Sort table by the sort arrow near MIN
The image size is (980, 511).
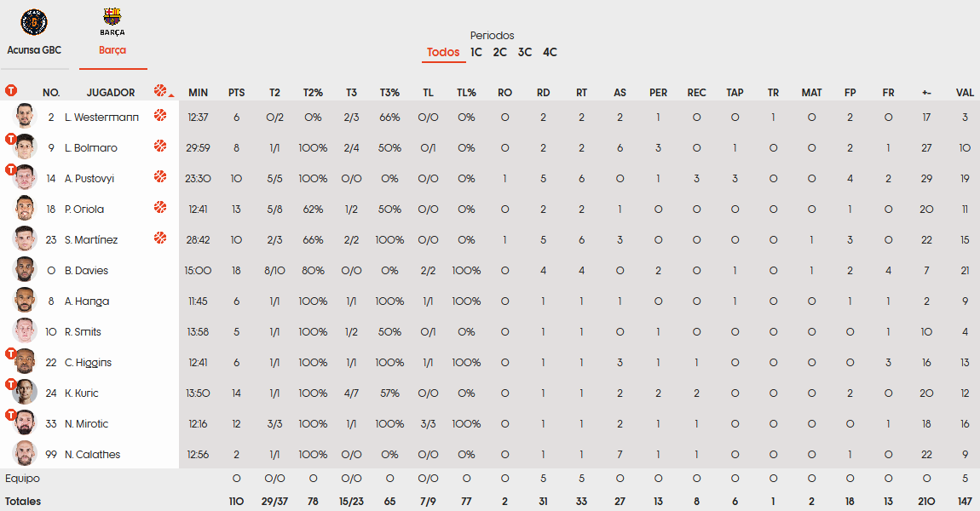[x=171, y=95]
